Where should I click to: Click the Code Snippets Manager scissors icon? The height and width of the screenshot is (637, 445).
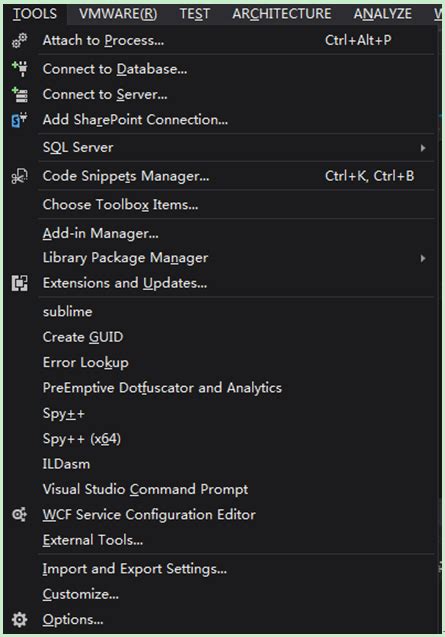19,176
